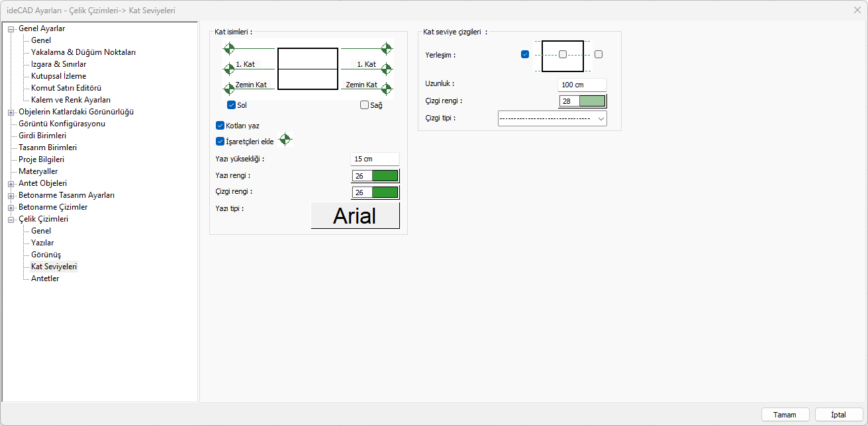The image size is (868, 426).
Task: Open the Çizgi tipi dropdown
Action: [x=552, y=118]
